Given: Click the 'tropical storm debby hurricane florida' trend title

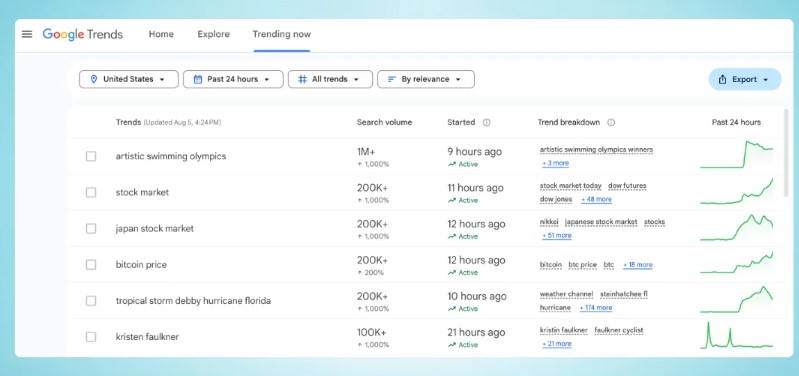Looking at the screenshot, I should click(x=193, y=301).
